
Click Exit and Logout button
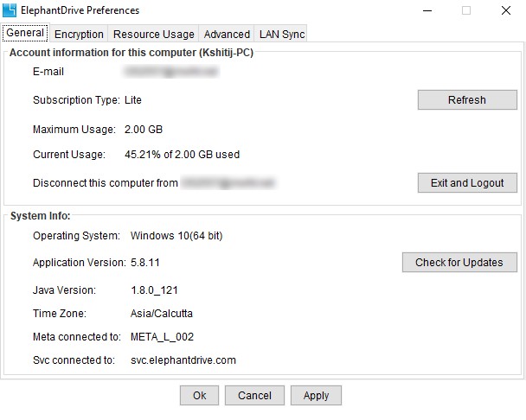click(467, 182)
